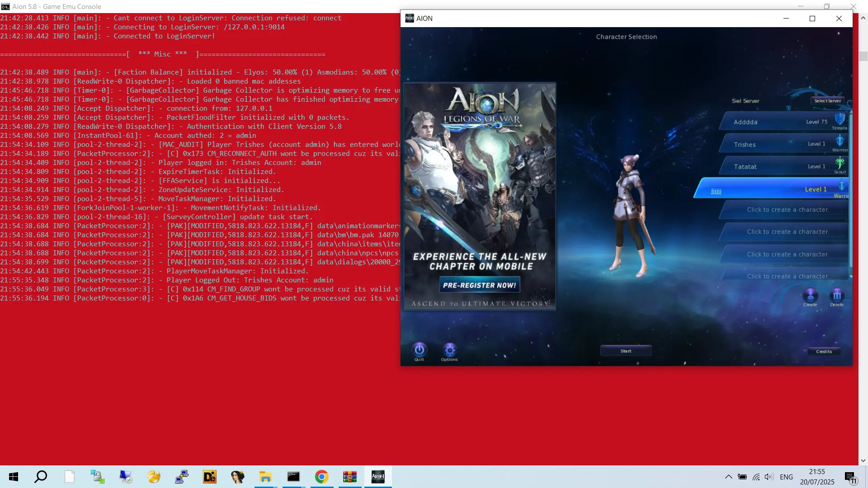Click the taskbar clock showing 21:55
This screenshot has width=868, height=488.
click(x=817, y=477)
